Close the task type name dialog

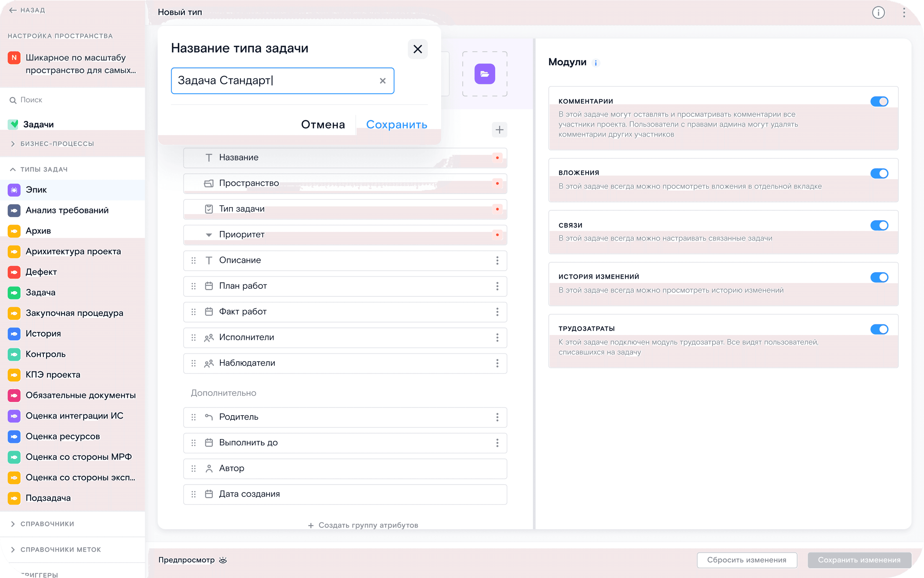pos(417,49)
